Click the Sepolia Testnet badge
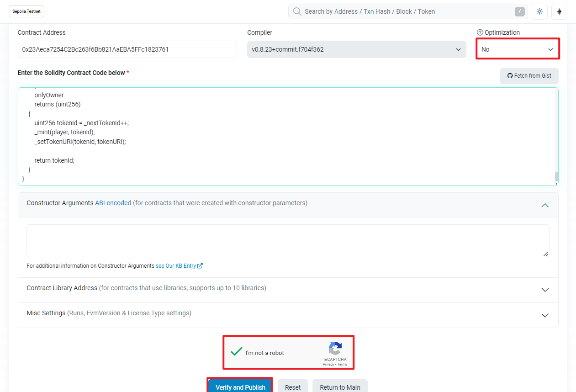576x392 pixels. point(26,11)
